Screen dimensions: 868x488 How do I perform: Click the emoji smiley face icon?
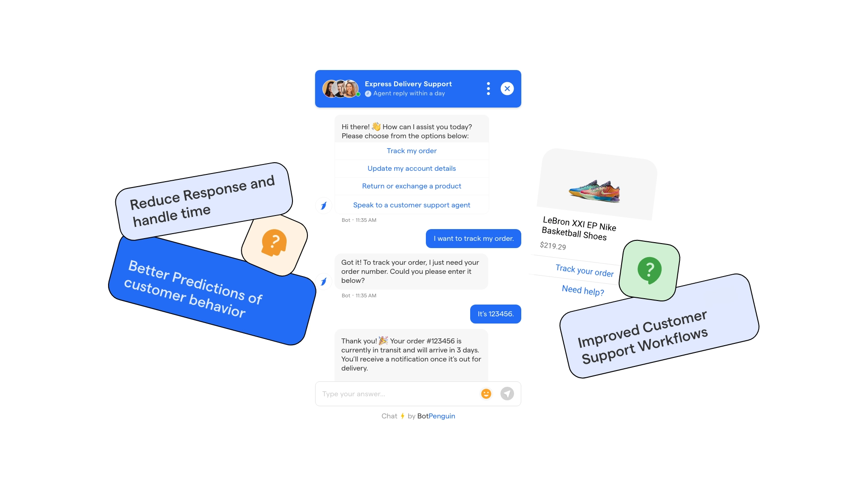(486, 394)
